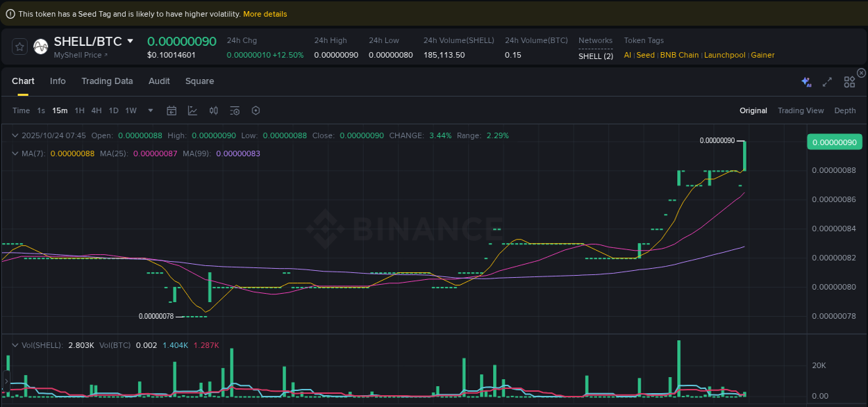Screen dimensions: 868x407
Task: Launch the AI chart analysis icon
Action: pyautogui.click(x=806, y=81)
